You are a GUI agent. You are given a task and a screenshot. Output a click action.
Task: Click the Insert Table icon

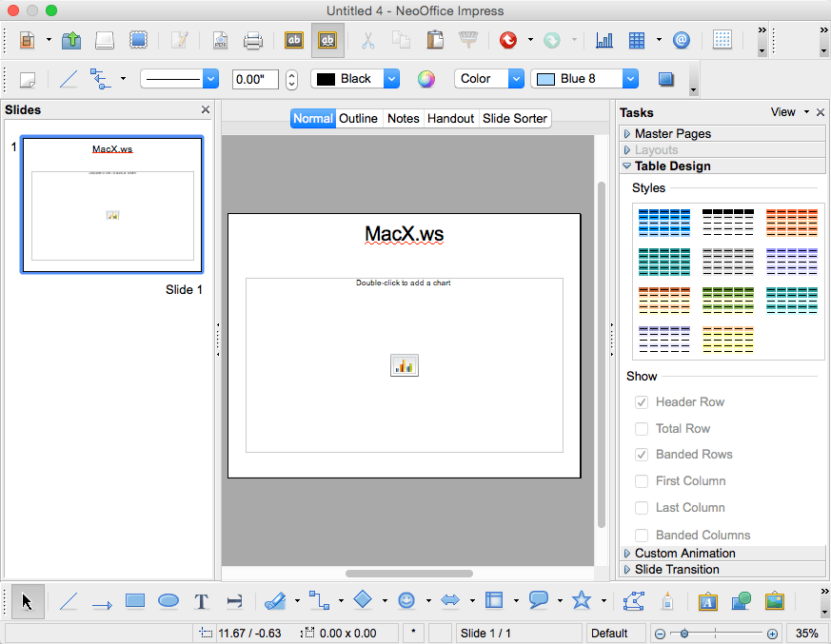pyautogui.click(x=637, y=40)
